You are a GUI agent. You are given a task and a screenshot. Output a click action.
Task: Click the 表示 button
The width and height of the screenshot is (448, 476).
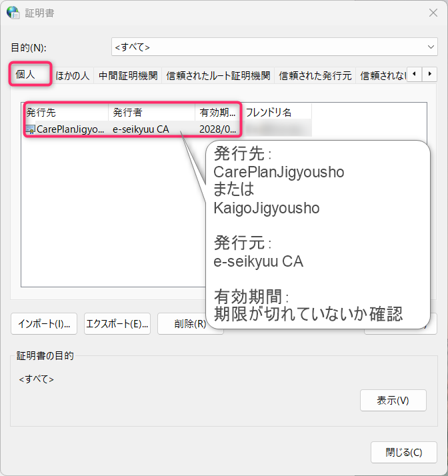393,401
